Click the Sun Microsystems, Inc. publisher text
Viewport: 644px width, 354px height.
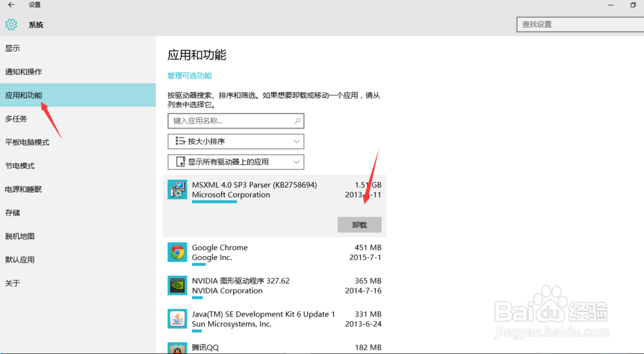tap(232, 324)
